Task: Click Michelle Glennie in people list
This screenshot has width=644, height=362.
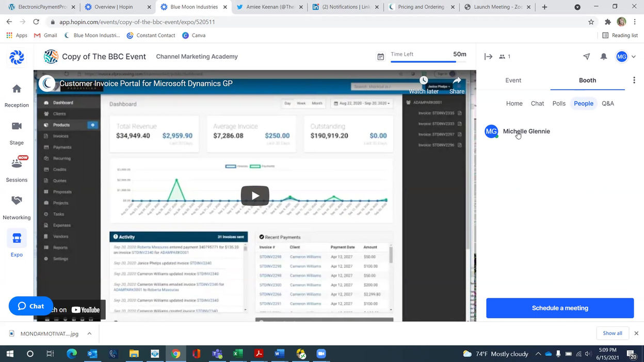Action: (526, 131)
